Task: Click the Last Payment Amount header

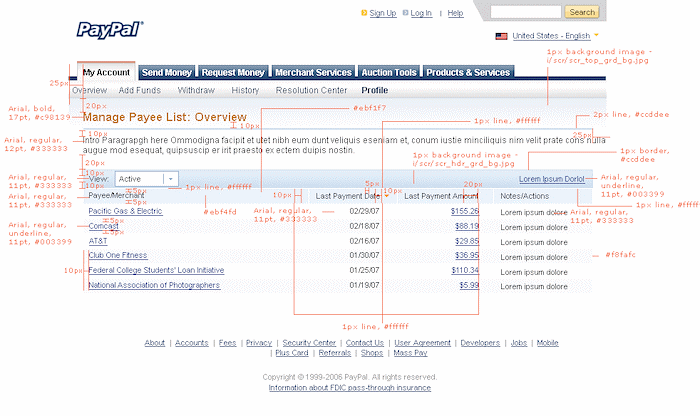Action: tap(441, 196)
